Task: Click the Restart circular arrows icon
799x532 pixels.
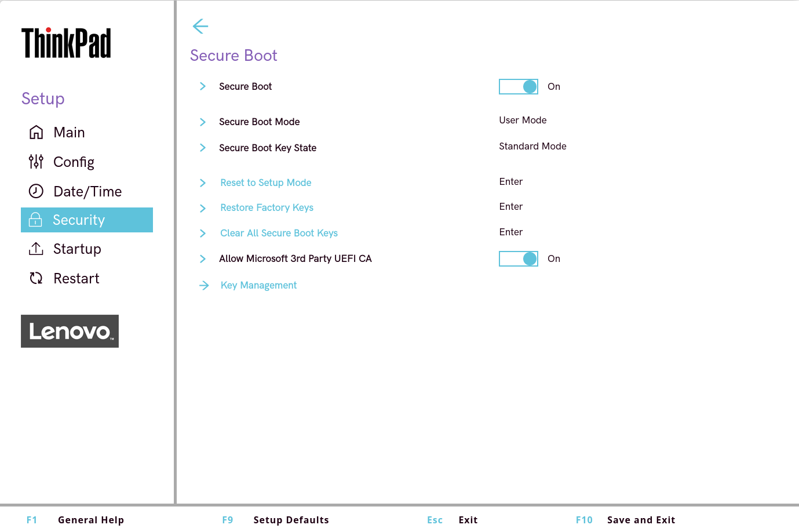Action: tap(36, 278)
